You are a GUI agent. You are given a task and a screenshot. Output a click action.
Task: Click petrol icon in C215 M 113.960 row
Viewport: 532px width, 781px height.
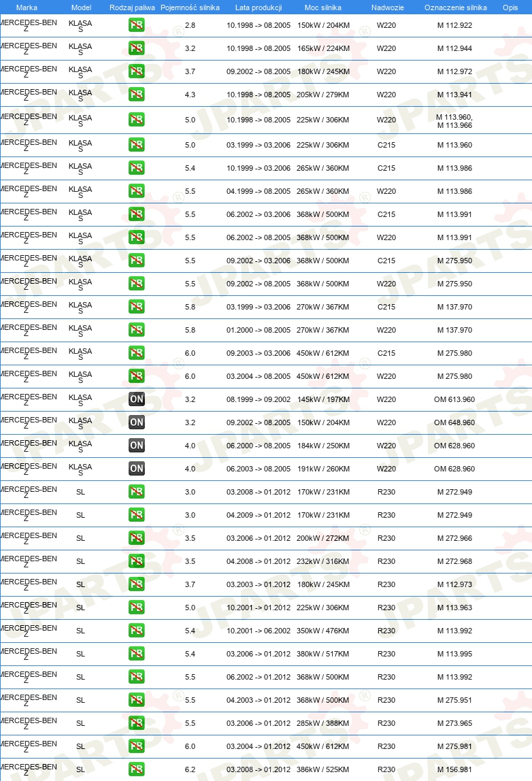tap(137, 145)
